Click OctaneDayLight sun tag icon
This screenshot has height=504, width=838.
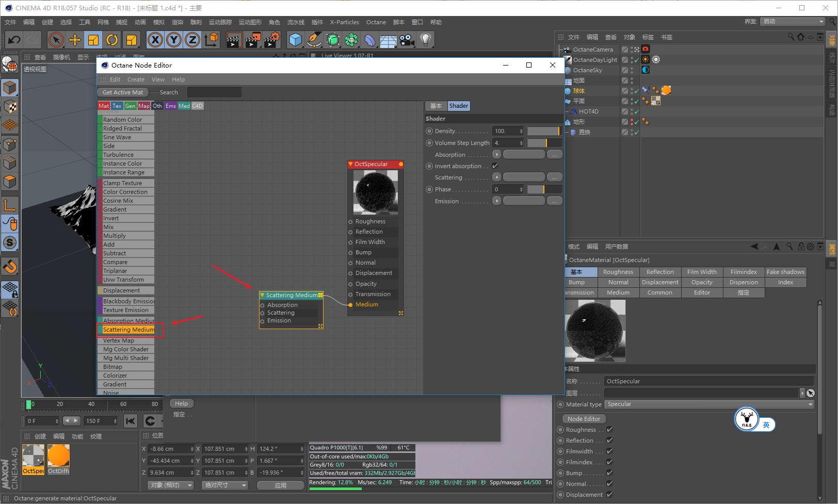646,59
